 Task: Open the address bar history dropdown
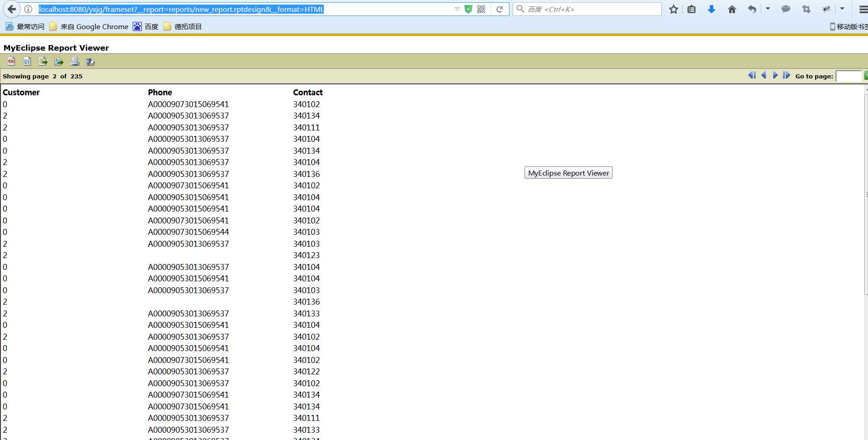(x=457, y=9)
